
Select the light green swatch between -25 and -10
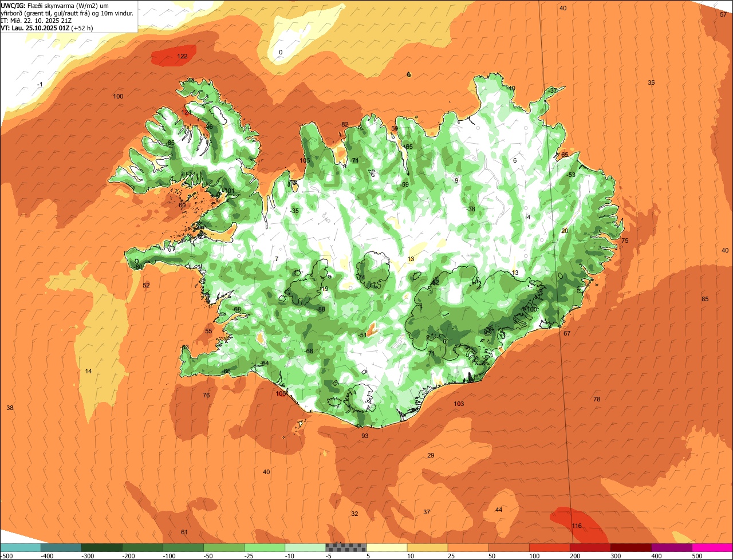point(265,547)
